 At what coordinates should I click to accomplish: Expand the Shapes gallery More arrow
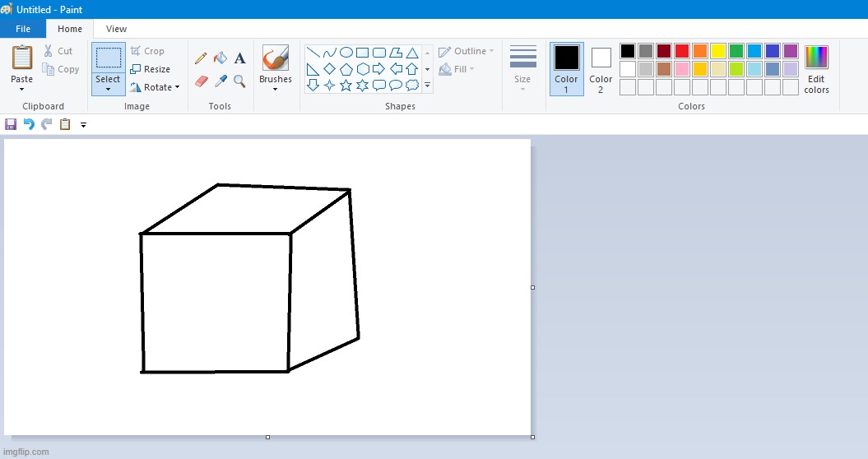coord(427,86)
